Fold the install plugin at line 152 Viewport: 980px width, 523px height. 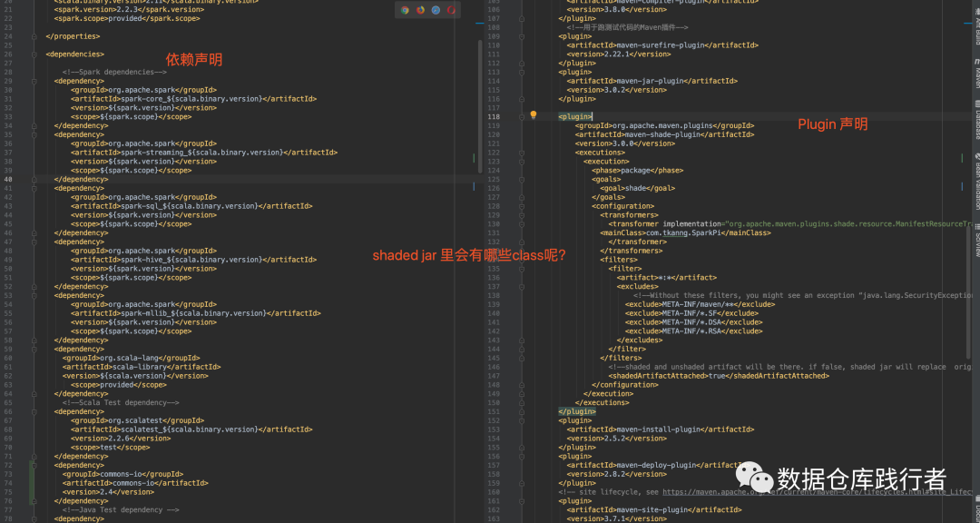521,420
